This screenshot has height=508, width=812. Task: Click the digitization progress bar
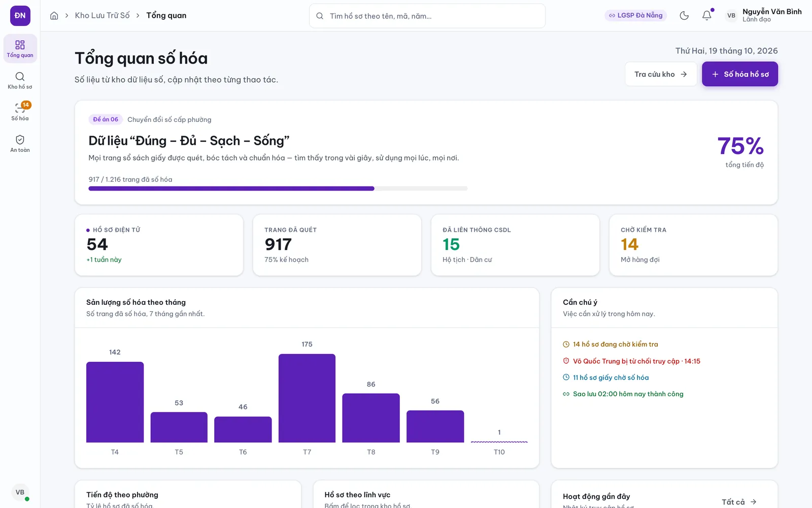pyautogui.click(x=278, y=188)
